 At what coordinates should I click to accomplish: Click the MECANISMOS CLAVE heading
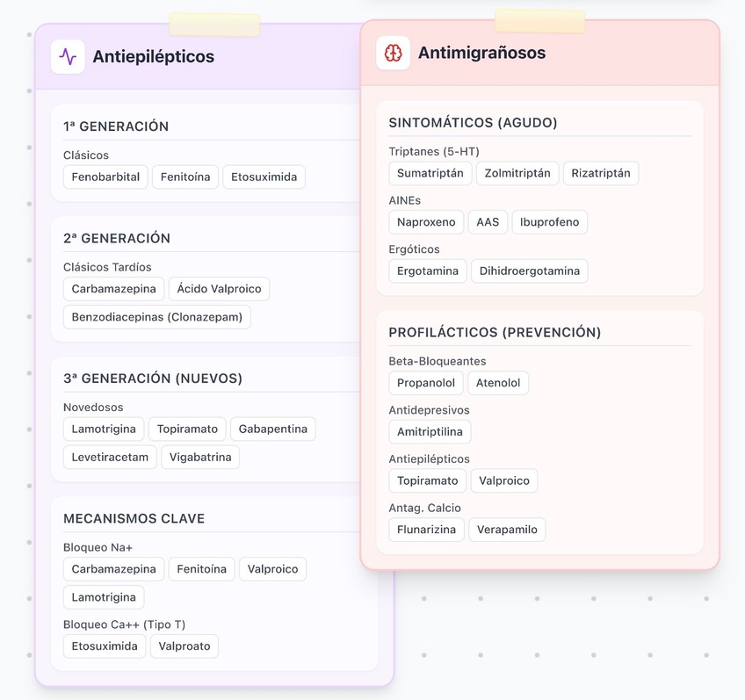click(134, 518)
